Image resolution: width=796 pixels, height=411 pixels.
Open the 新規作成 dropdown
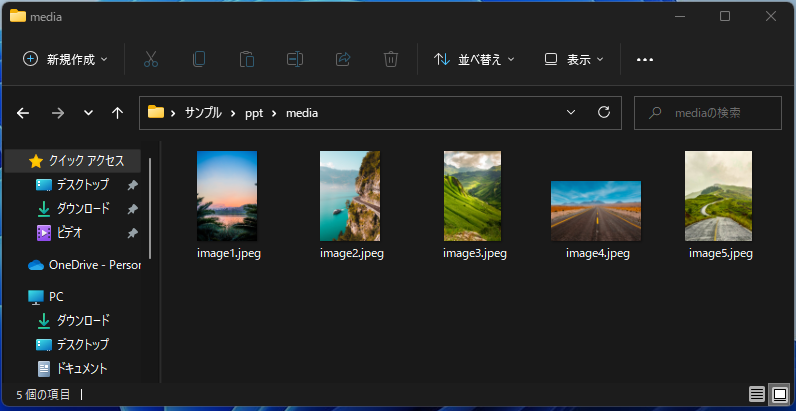click(65, 59)
